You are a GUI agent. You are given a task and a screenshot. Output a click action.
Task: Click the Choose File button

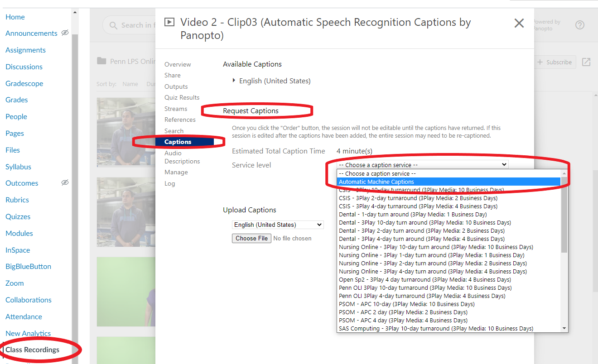251,238
